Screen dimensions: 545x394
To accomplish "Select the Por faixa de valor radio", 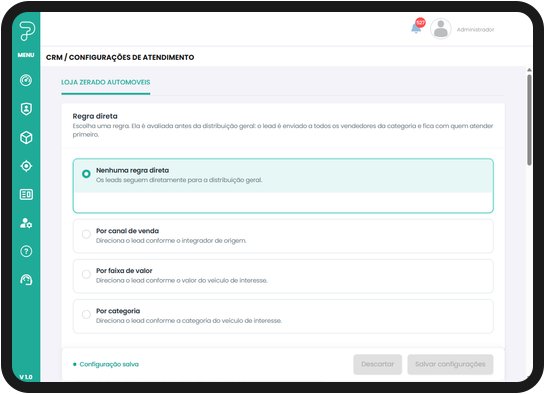I will [x=86, y=274].
